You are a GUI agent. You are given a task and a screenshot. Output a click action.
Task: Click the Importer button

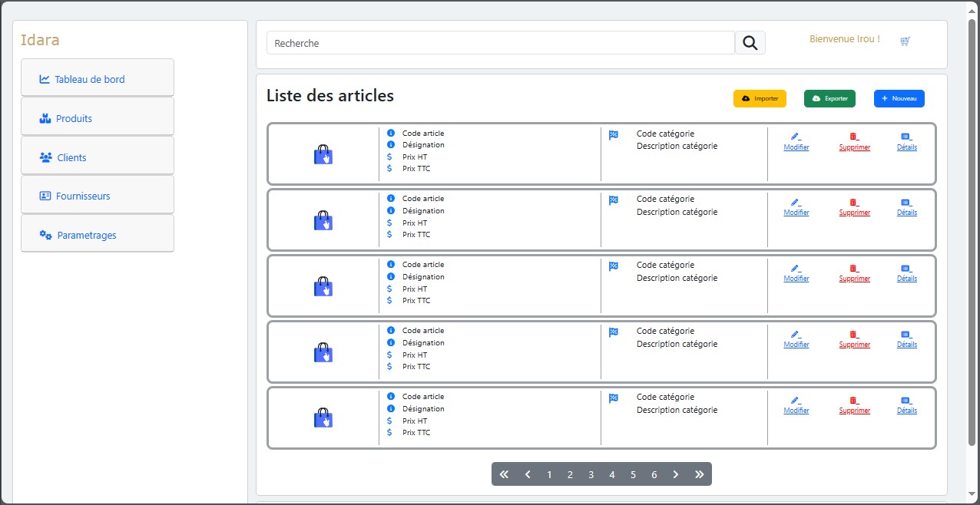tap(760, 98)
